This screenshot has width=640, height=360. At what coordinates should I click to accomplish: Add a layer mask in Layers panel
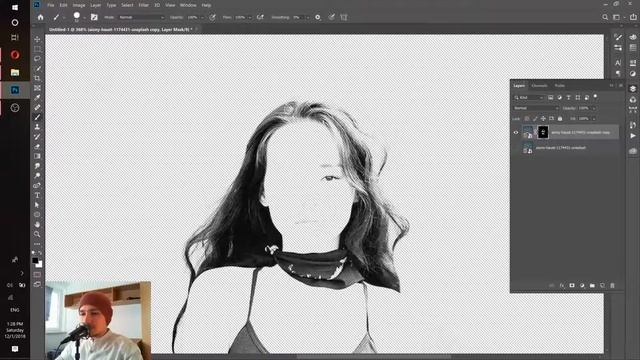click(x=572, y=286)
